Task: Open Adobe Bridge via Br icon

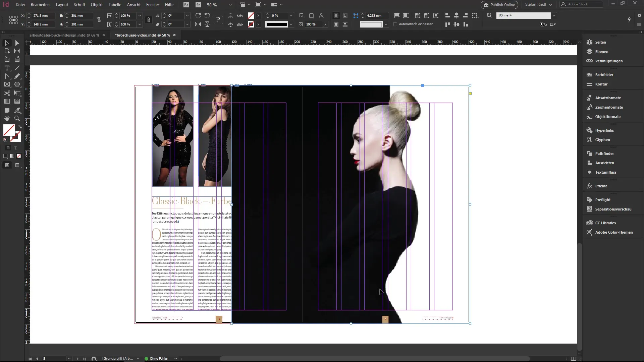Action: pos(186,5)
